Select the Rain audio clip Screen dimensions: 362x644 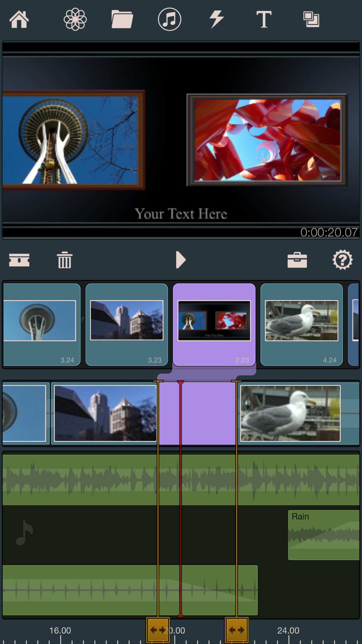tap(324, 535)
